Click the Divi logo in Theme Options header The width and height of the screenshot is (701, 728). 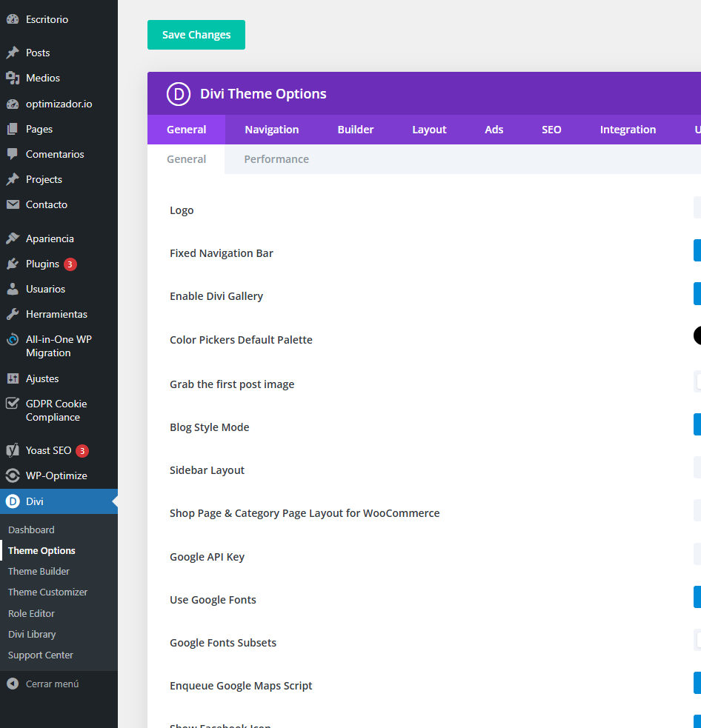tap(179, 94)
